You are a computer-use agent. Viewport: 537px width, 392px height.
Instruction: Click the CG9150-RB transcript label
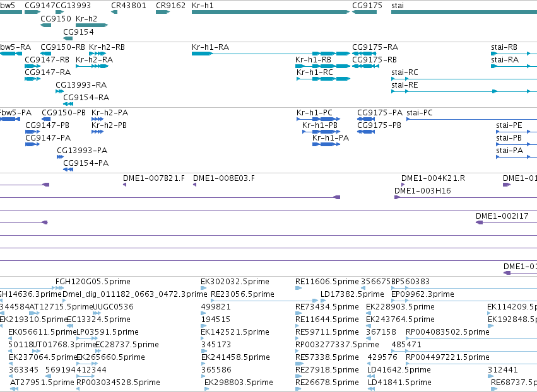coord(62,47)
